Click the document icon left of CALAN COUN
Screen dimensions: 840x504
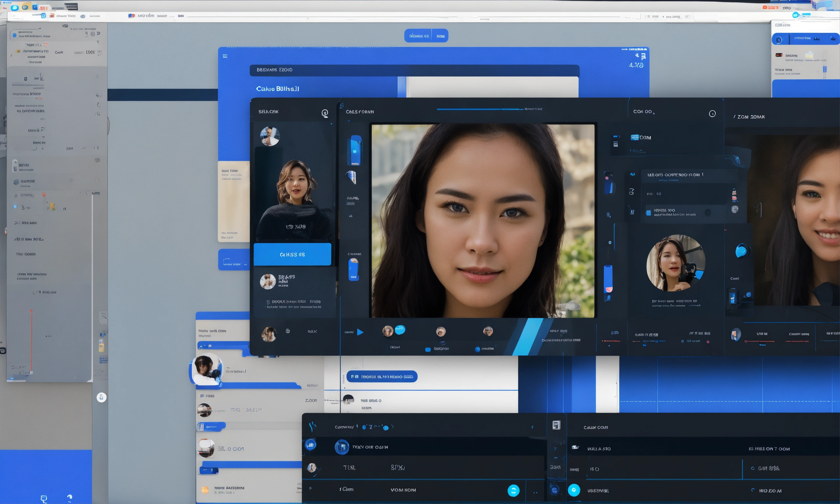[556, 425]
